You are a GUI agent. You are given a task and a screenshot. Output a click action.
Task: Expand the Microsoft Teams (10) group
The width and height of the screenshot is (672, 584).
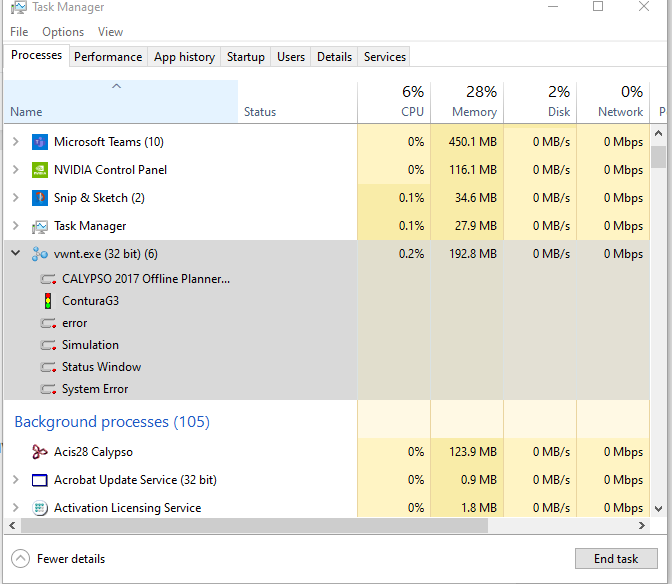(15, 141)
